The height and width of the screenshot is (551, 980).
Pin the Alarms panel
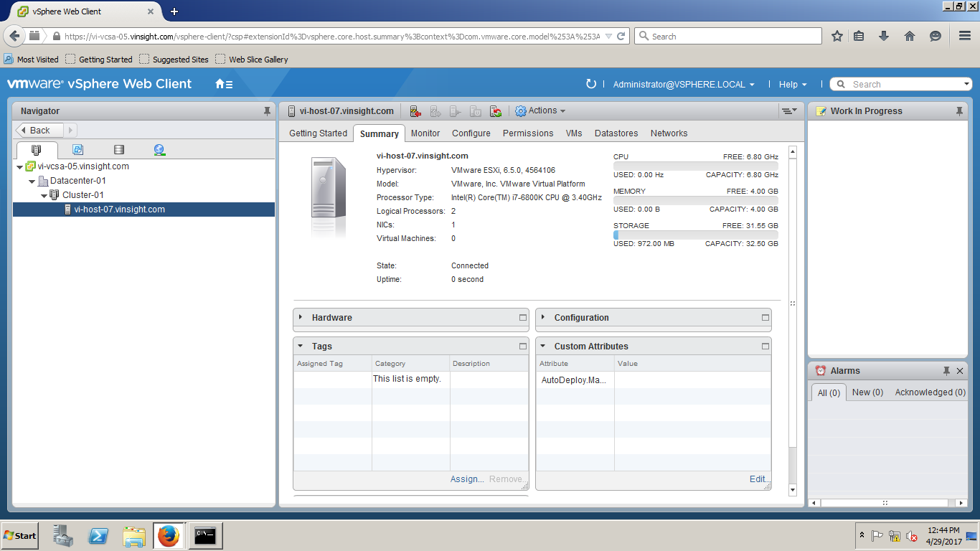[946, 371]
